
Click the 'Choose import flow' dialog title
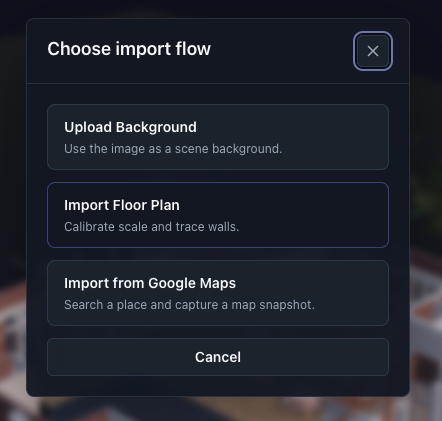[129, 49]
